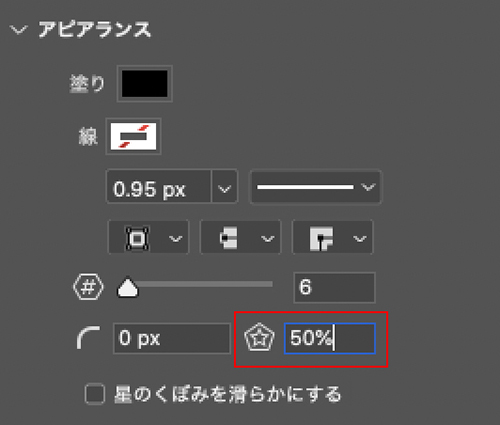Click the sides count slider thumb
This screenshot has width=500, height=425.
point(128,287)
